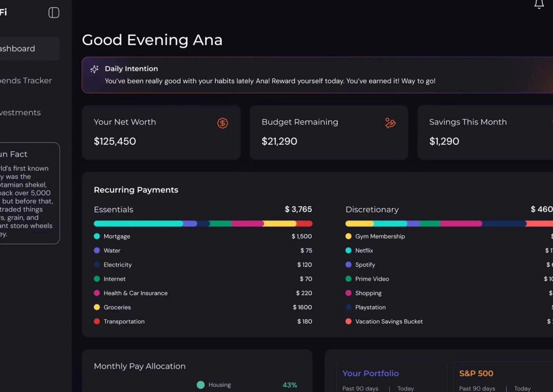The height and width of the screenshot is (392, 553).
Task: Open the Dashboard menu item
Action: click(18, 49)
